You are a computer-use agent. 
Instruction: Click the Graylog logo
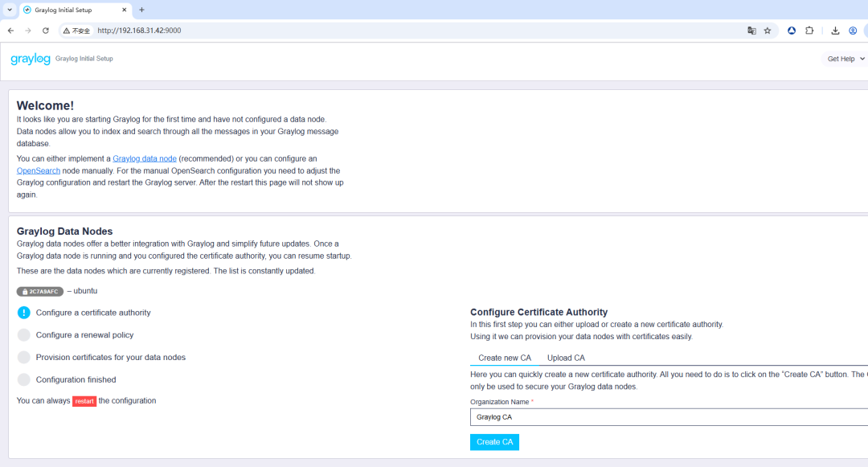click(x=31, y=59)
